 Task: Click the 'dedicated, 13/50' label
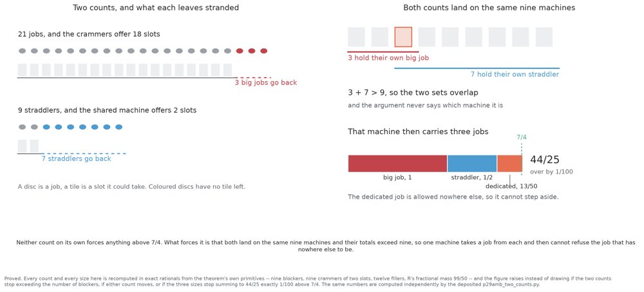point(511,186)
